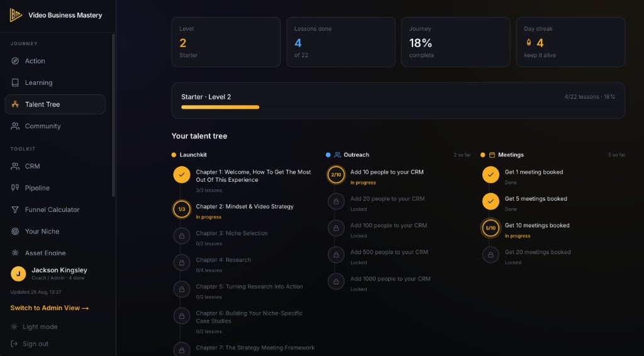This screenshot has height=356, width=644.
Task: Click the '5 so far' Meetings count
Action: point(616,155)
